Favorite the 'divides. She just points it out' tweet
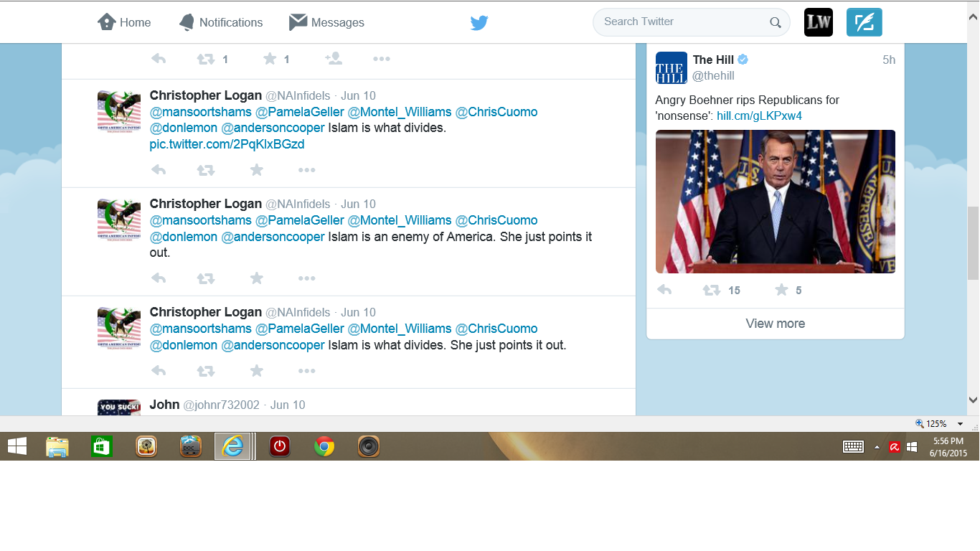The width and height of the screenshot is (980, 551). tap(257, 371)
